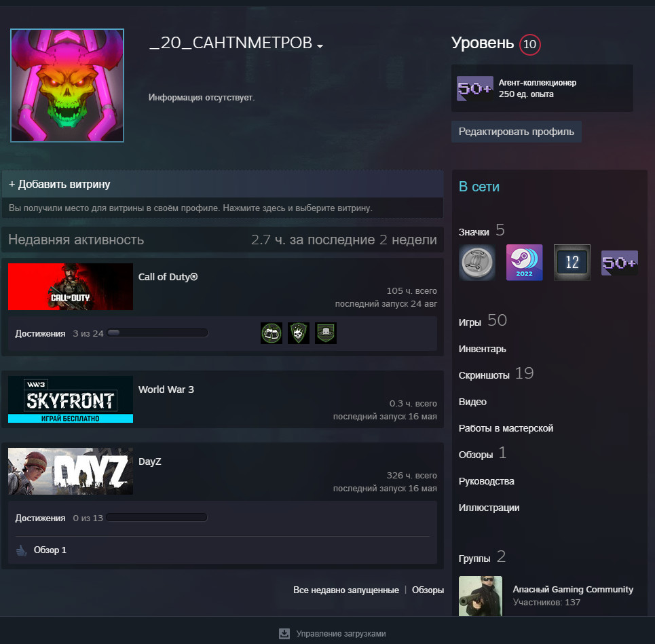Click the DayZ achievements progress bar
The image size is (655, 644).
tap(157, 518)
